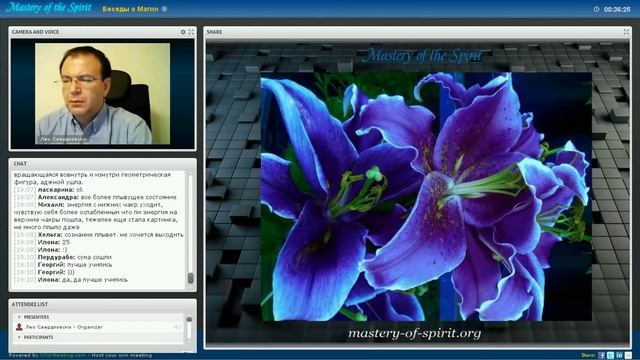The width and height of the screenshot is (640, 360).
Task: Click the Host your own meeting link
Action: tap(122, 356)
